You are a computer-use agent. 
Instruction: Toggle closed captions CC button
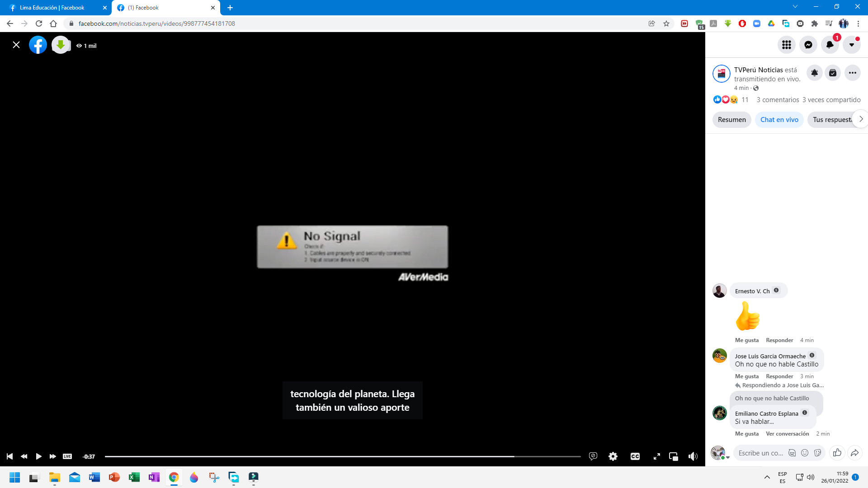point(635,456)
